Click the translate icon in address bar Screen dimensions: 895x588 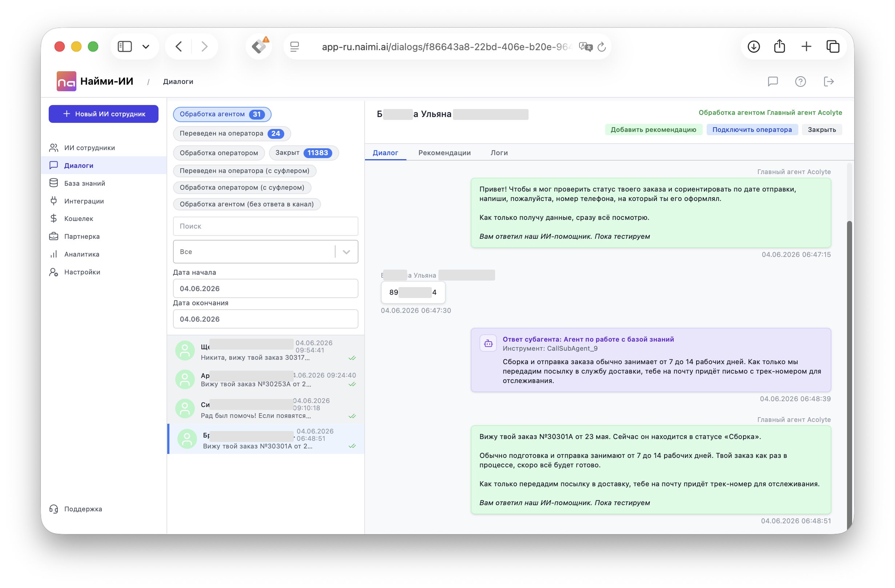pyautogui.click(x=586, y=47)
